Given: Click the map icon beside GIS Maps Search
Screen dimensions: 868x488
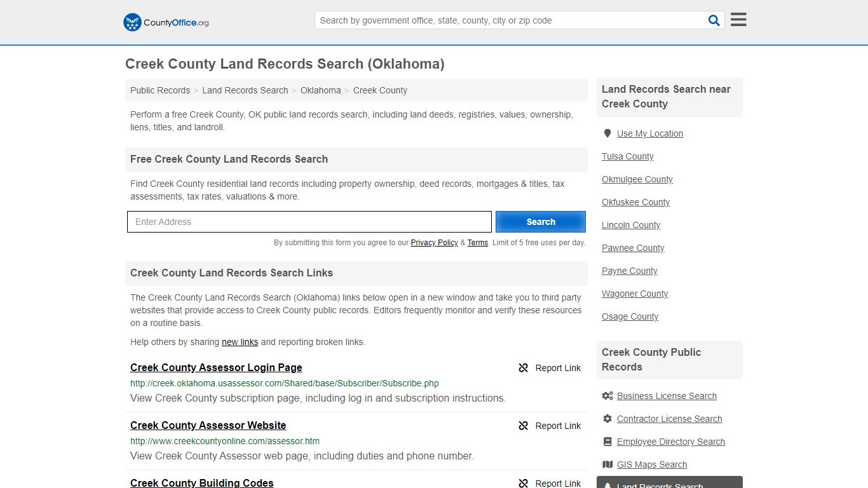Looking at the screenshot, I should coord(607,464).
